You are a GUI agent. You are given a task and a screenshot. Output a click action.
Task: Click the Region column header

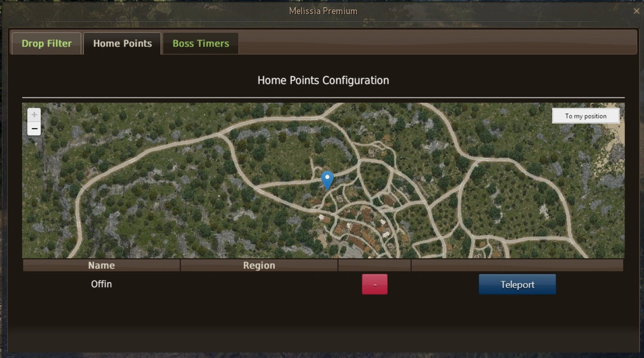point(259,265)
